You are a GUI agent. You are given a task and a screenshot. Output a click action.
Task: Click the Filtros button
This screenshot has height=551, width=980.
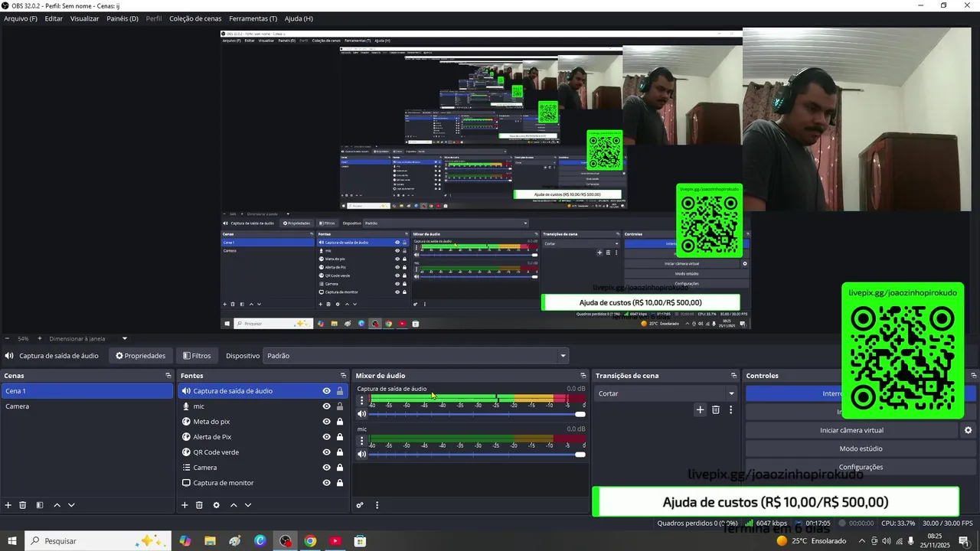click(x=197, y=356)
